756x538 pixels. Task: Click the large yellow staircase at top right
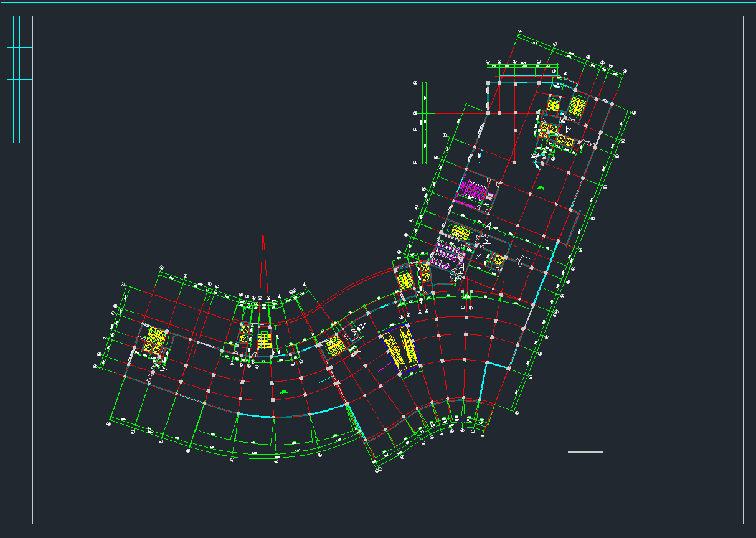576,105
